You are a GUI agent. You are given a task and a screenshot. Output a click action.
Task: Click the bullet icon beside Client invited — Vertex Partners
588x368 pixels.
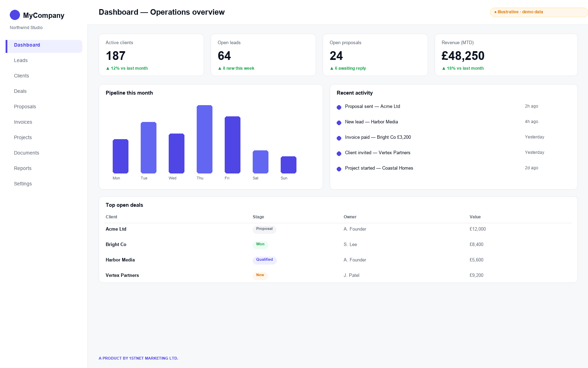tap(339, 154)
